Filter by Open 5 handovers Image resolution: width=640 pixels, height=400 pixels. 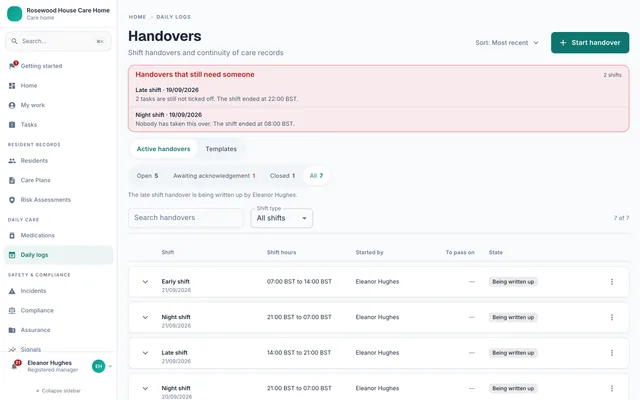coord(147,176)
